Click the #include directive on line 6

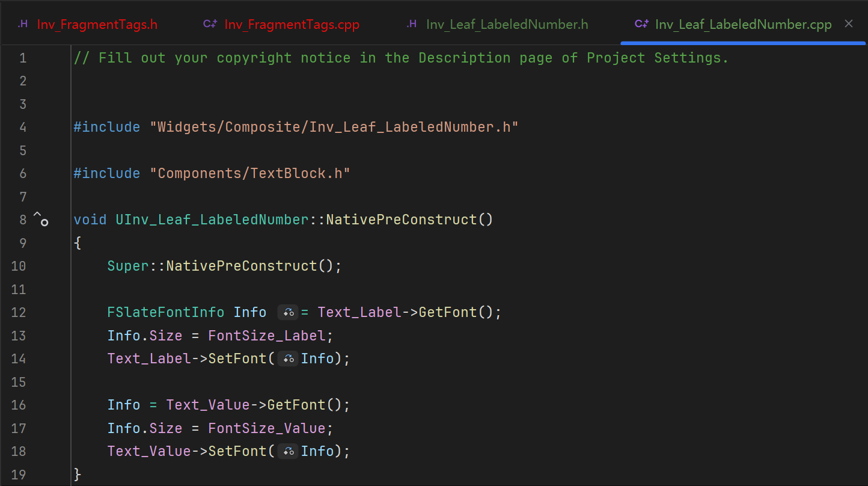[107, 173]
